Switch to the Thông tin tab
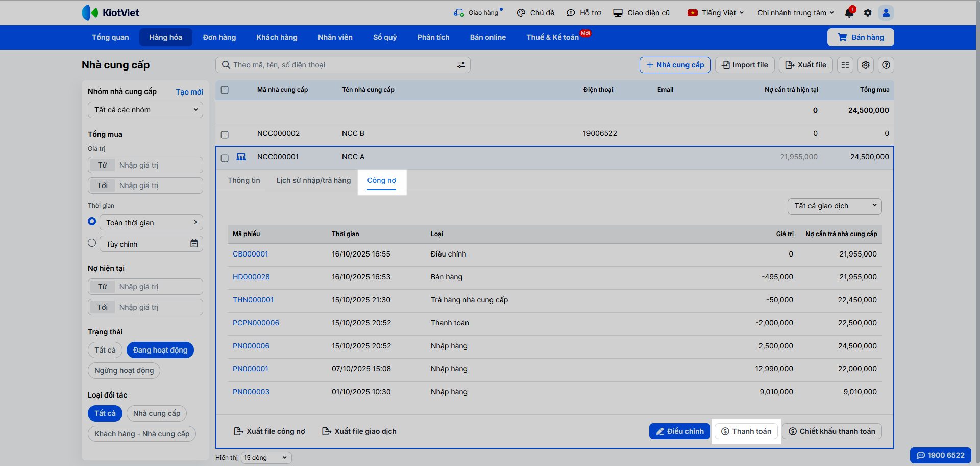Screen dimensions: 980x466 point(243,180)
